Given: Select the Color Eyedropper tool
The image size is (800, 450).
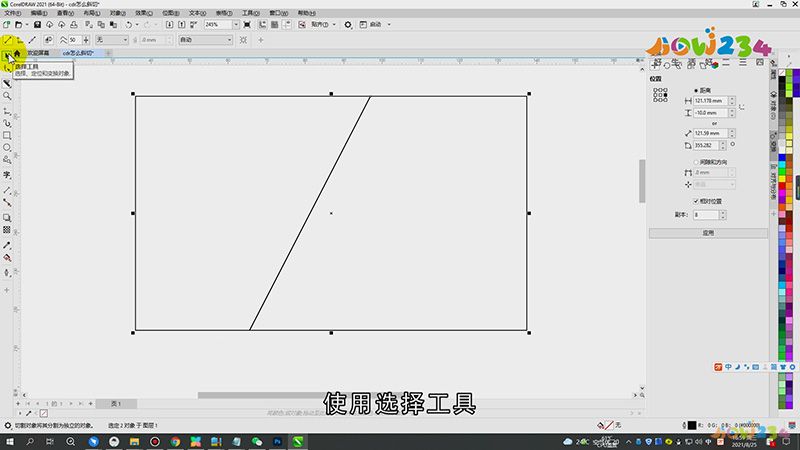Looking at the screenshot, I should (7, 245).
